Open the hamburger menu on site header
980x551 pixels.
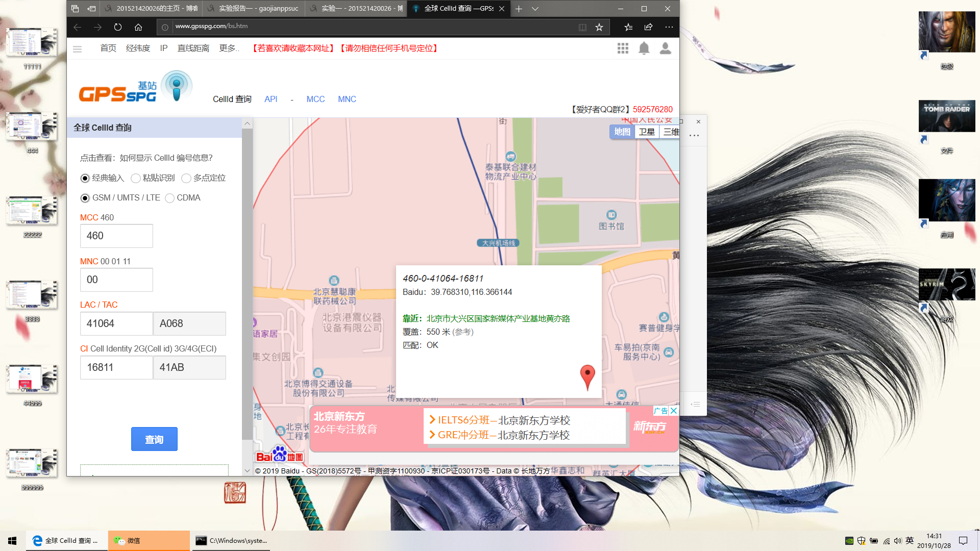78,49
